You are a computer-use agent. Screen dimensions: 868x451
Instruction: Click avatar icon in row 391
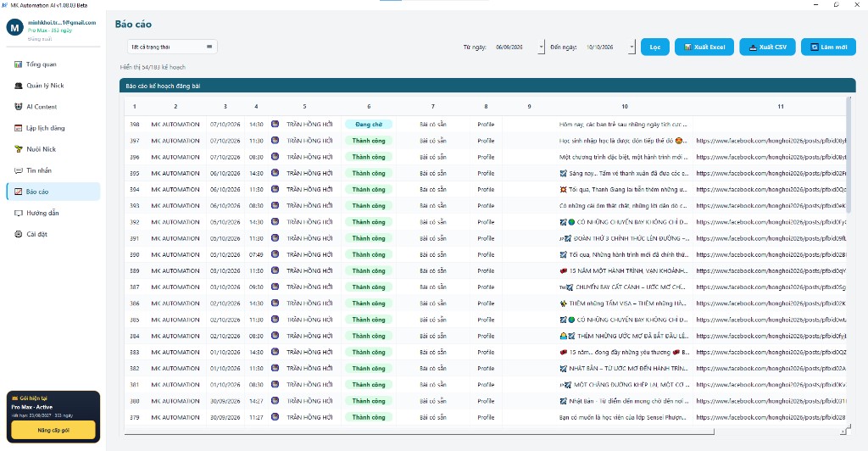point(275,238)
